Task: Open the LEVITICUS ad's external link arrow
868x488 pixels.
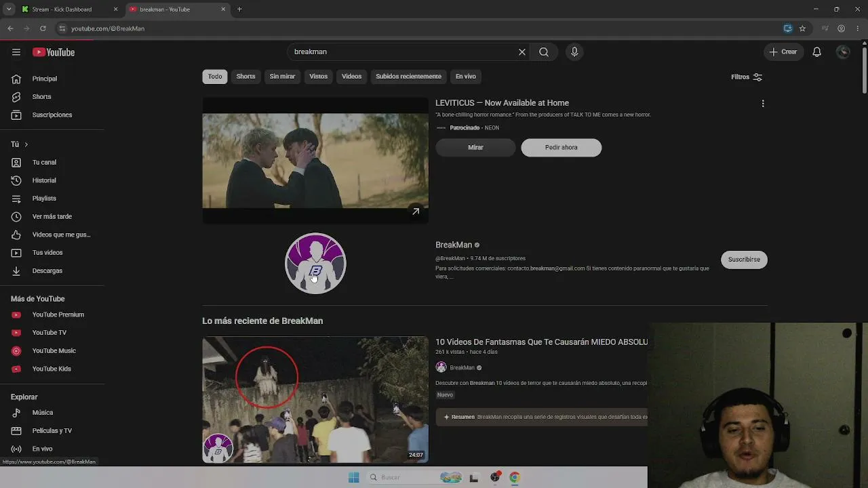Action: [x=416, y=211]
